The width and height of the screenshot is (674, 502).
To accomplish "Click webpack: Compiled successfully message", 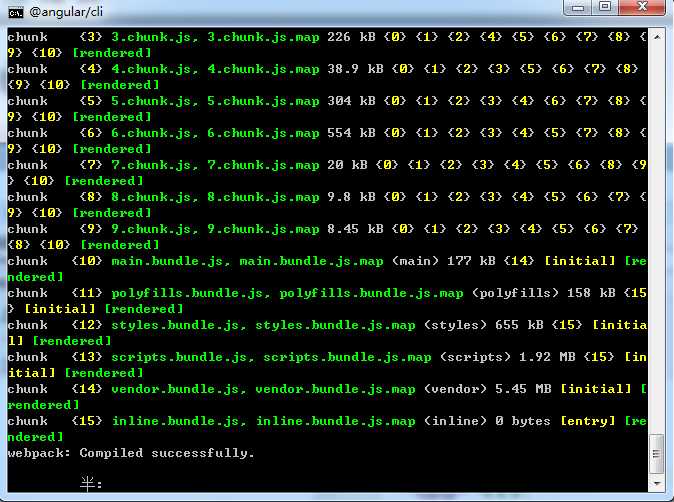I will [131, 453].
